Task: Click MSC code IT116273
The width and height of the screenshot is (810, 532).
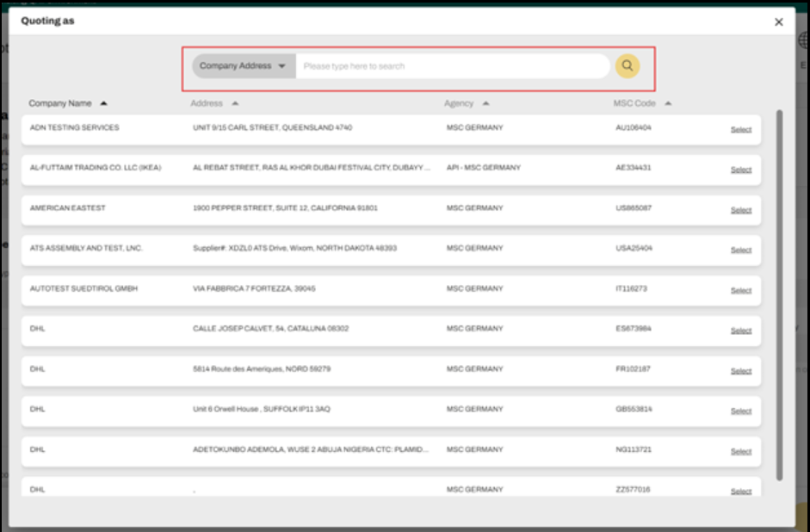Action: (631, 288)
